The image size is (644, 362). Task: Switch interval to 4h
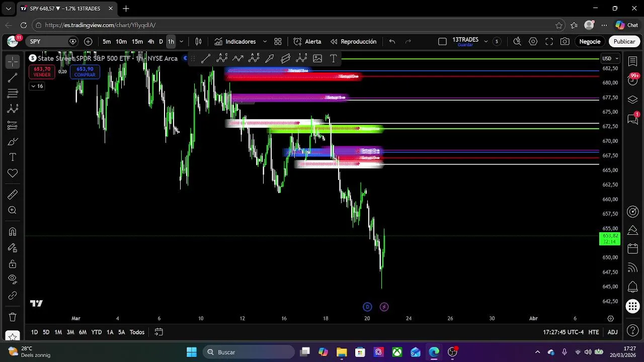[151, 42]
